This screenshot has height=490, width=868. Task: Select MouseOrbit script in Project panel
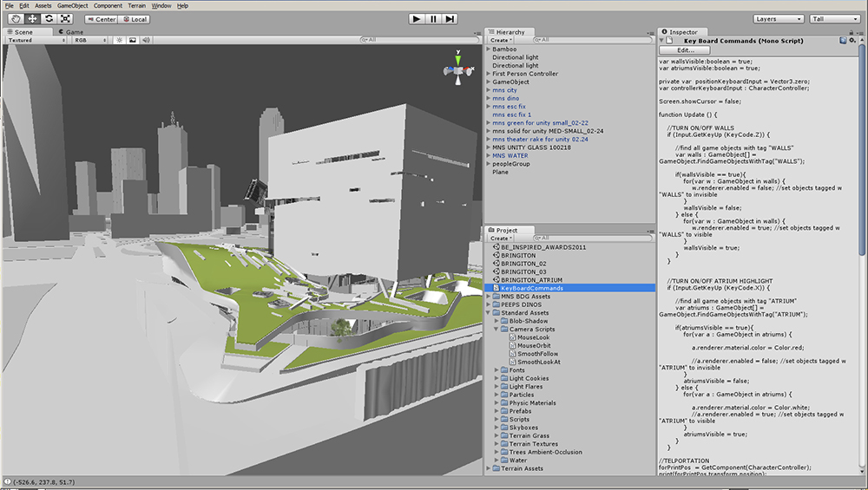coord(534,345)
